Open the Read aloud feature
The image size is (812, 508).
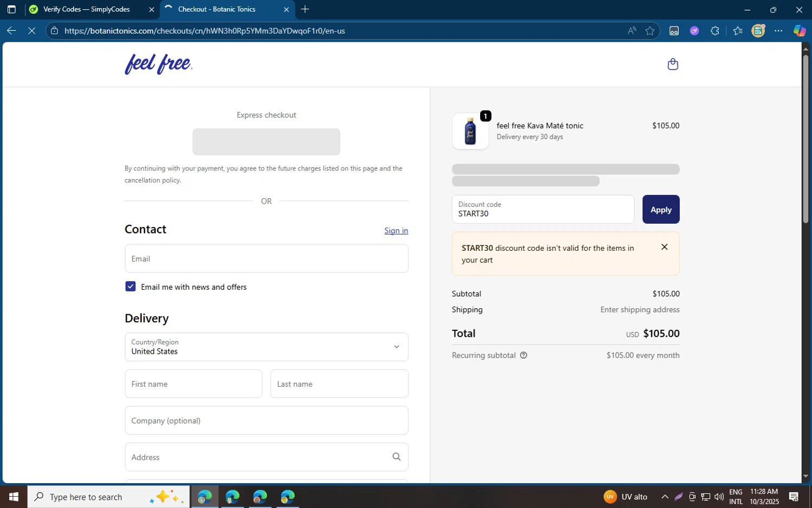(x=632, y=31)
